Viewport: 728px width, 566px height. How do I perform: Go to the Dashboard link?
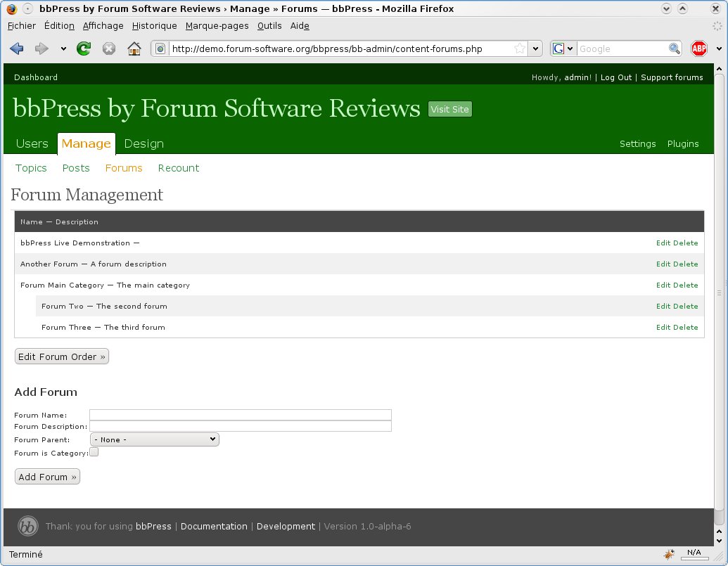36,77
